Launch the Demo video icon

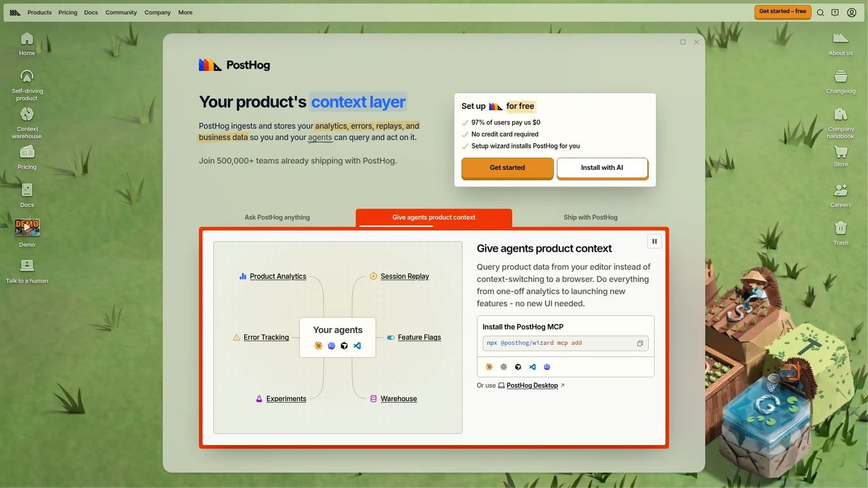[x=27, y=232]
